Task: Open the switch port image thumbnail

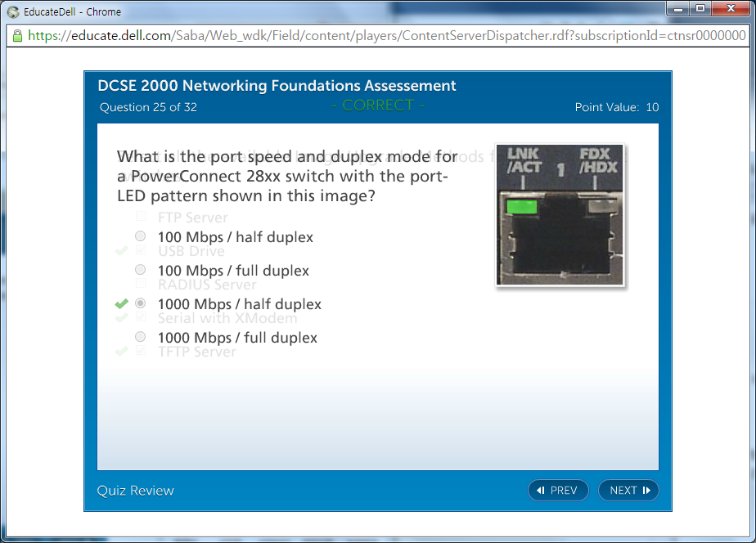Action: [x=560, y=215]
